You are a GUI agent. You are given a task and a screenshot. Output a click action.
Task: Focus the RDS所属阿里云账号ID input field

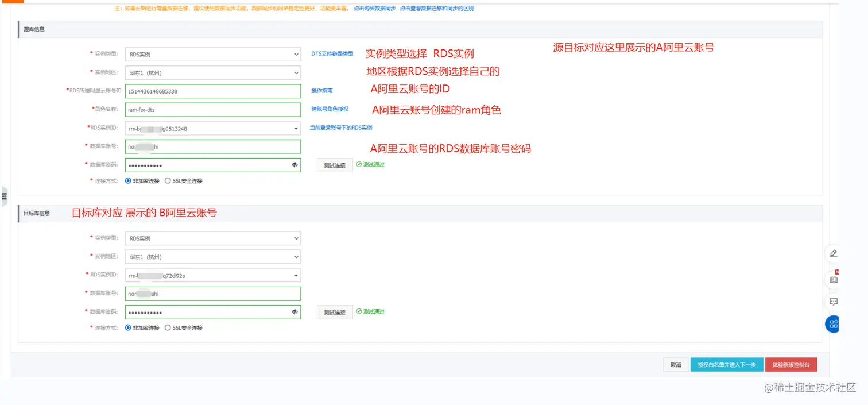pos(212,91)
